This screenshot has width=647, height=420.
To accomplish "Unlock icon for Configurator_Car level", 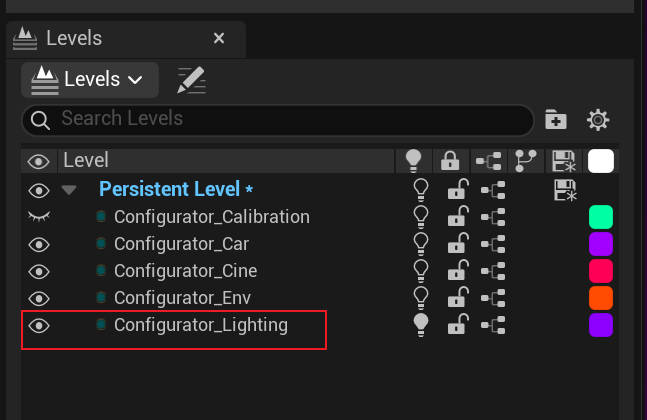I will click(458, 244).
